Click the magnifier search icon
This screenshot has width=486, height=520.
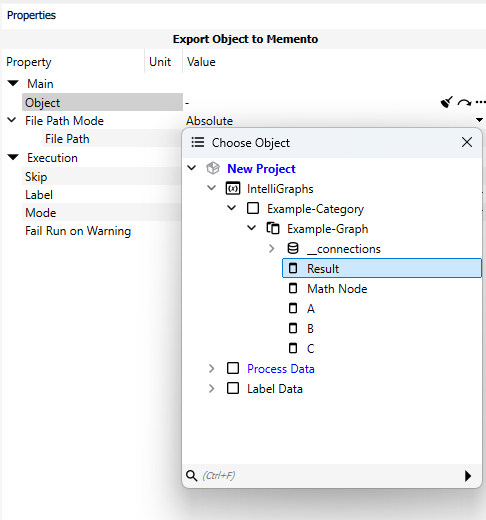[x=191, y=476]
